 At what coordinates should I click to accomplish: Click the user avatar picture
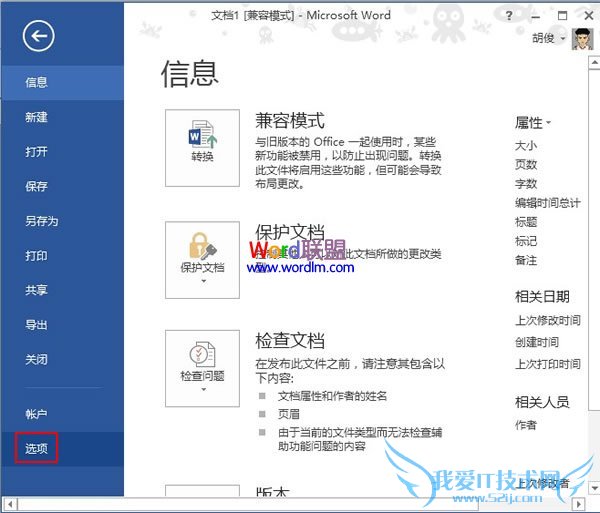point(582,39)
